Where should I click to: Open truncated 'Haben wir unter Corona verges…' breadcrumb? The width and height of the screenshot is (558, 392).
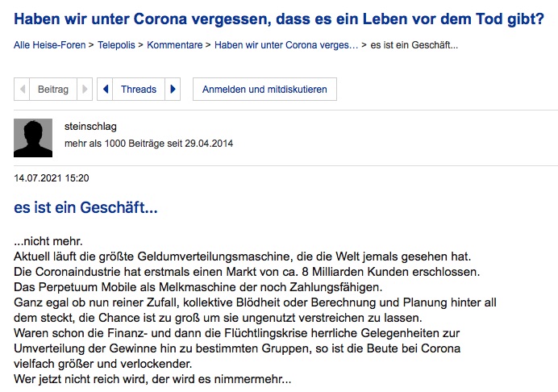tap(286, 45)
